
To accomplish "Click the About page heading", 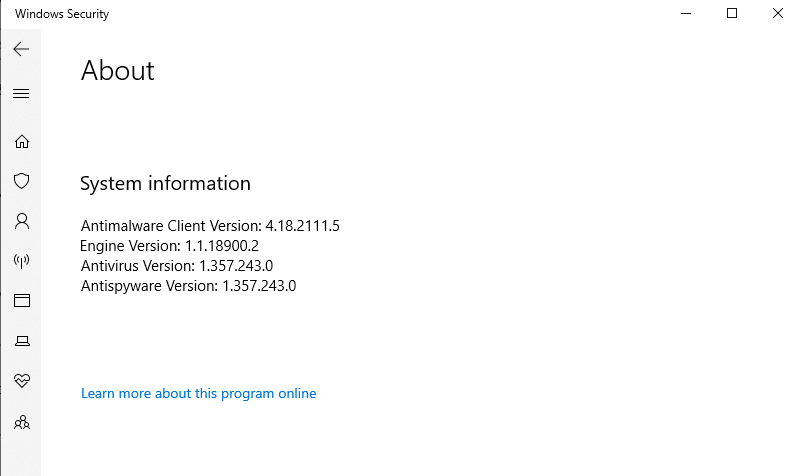I will point(118,71).
